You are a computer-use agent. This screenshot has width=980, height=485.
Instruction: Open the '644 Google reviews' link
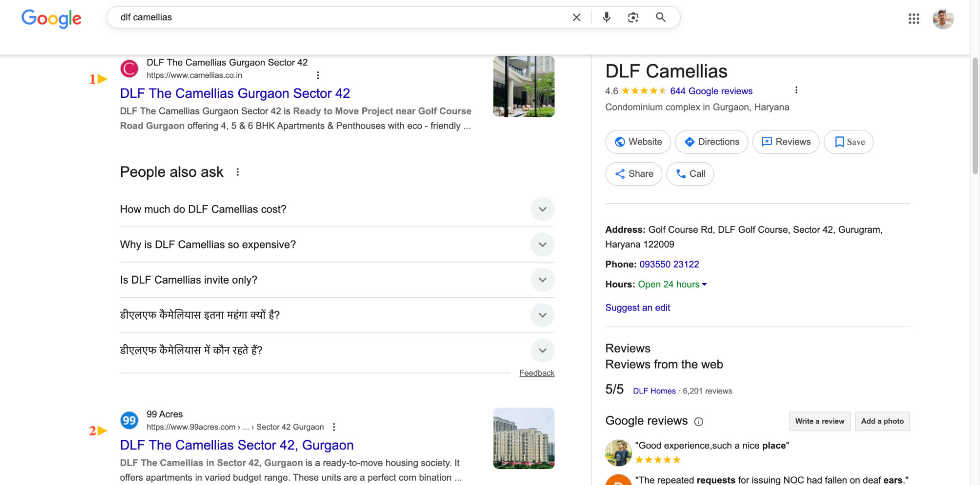point(711,91)
